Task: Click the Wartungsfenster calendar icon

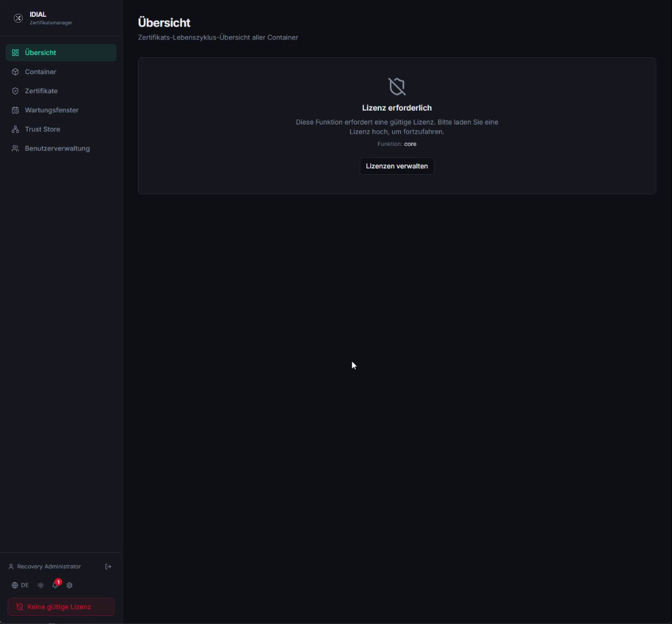Action: (x=16, y=110)
